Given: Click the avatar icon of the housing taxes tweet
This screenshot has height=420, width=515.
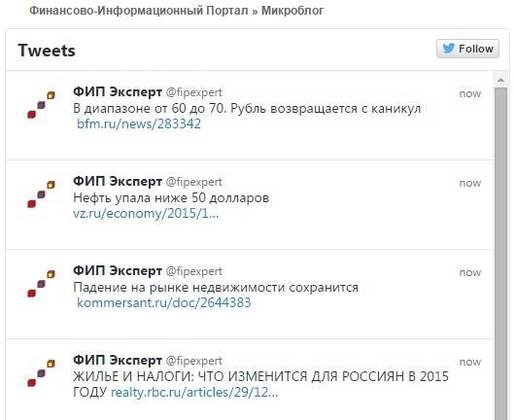Looking at the screenshot, I should [x=41, y=373].
